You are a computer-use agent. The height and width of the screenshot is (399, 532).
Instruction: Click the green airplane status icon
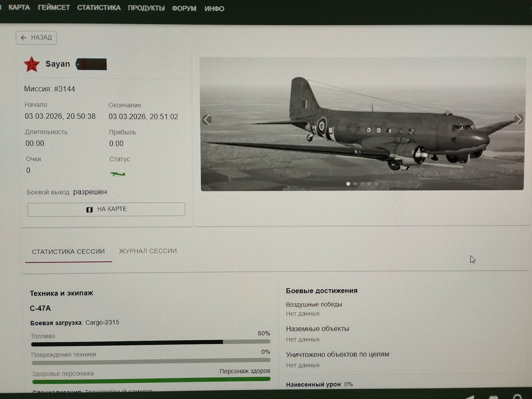click(x=118, y=174)
